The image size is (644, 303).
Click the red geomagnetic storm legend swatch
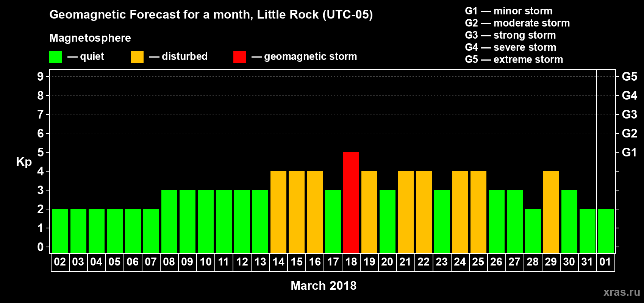point(239,57)
